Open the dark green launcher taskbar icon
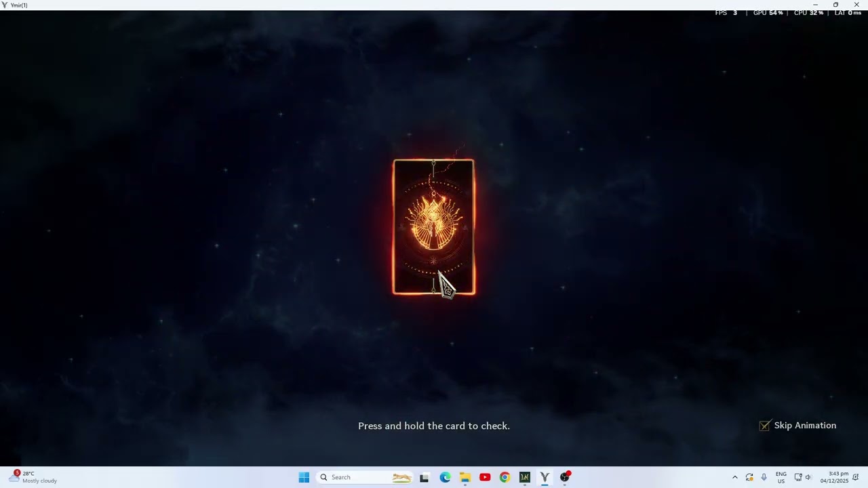Viewport: 868px width, 488px height. click(524, 477)
